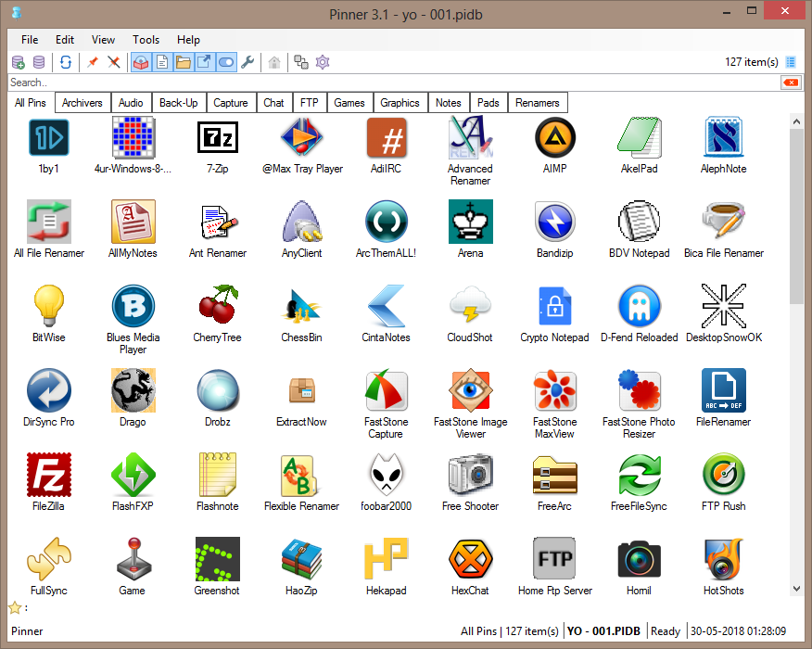Open the View menu

(103, 40)
